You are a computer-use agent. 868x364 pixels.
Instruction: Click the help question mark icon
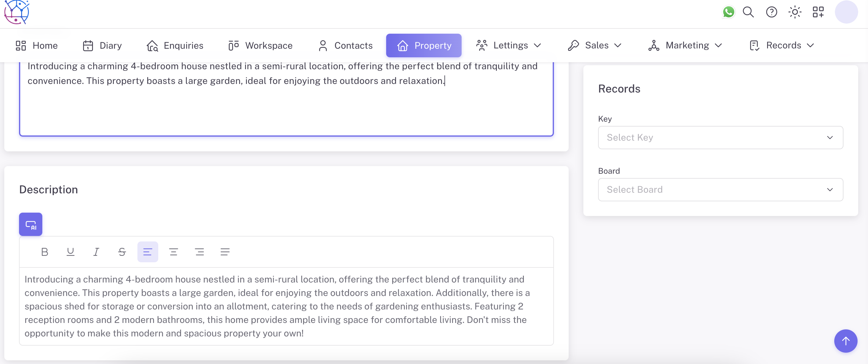[771, 12]
